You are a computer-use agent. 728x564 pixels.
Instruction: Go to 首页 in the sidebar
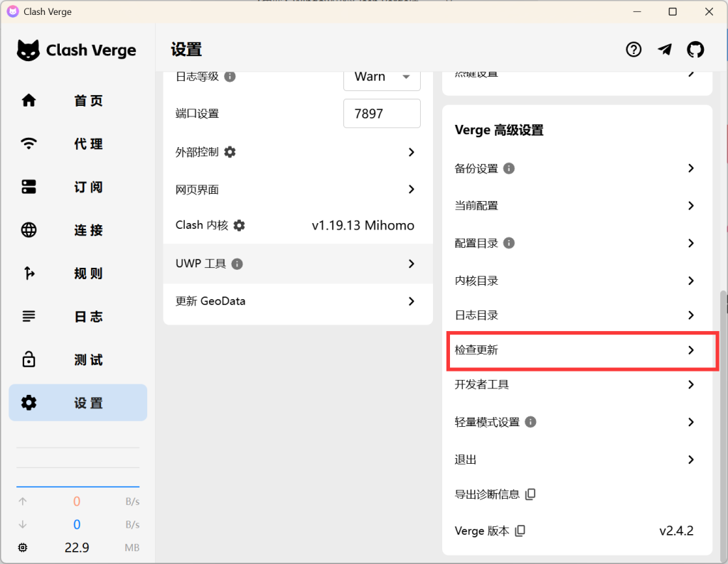[78, 100]
